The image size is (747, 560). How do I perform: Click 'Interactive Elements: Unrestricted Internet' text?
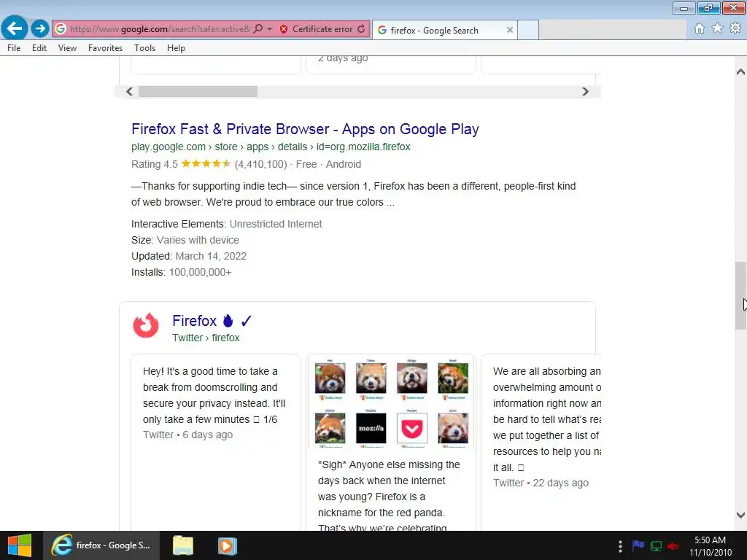227,224
